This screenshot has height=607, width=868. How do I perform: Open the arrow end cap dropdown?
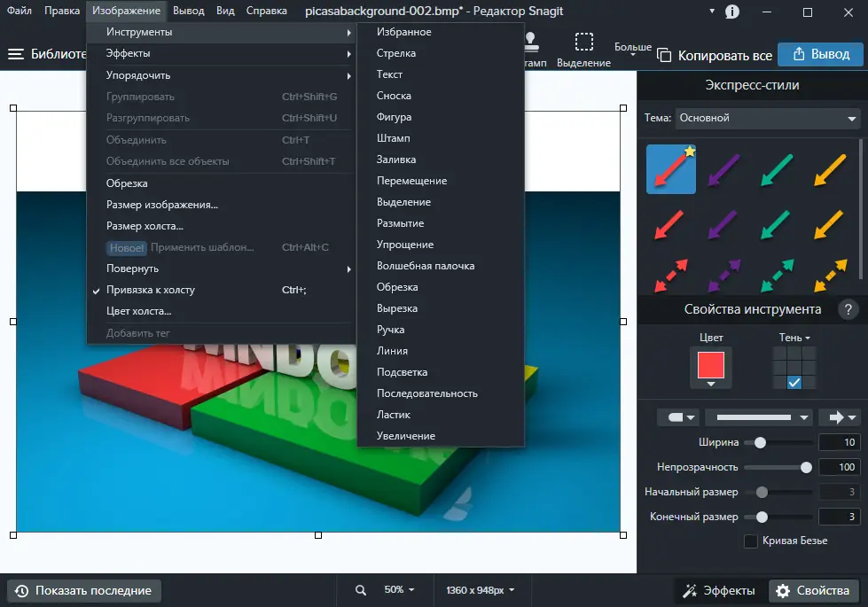point(841,417)
